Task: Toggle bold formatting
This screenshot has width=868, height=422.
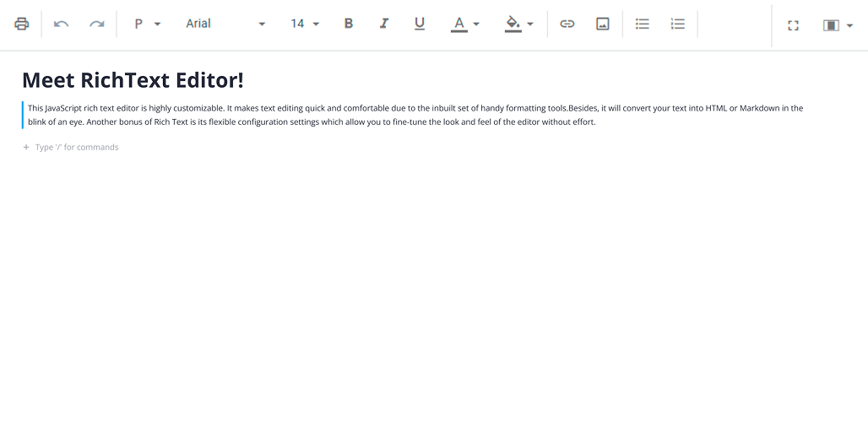Action: [x=348, y=24]
